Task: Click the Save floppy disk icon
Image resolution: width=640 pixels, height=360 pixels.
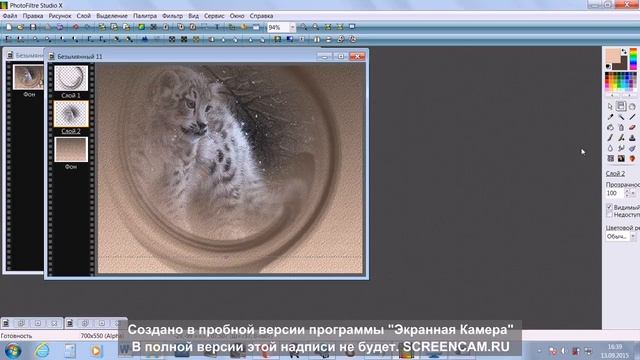Action: point(33,27)
